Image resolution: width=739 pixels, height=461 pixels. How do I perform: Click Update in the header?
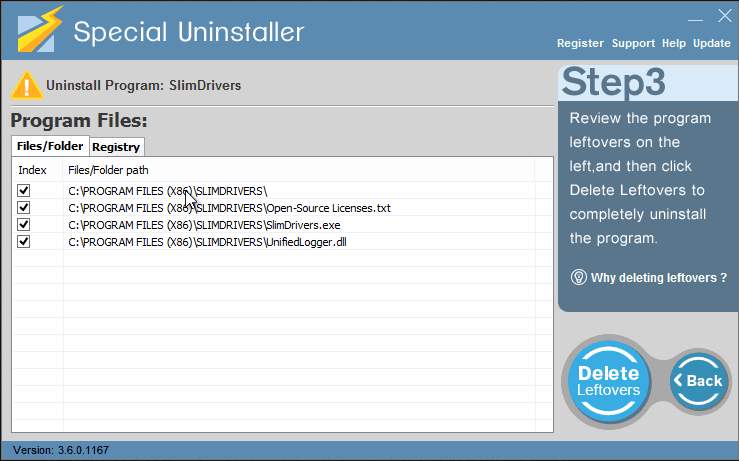711,43
